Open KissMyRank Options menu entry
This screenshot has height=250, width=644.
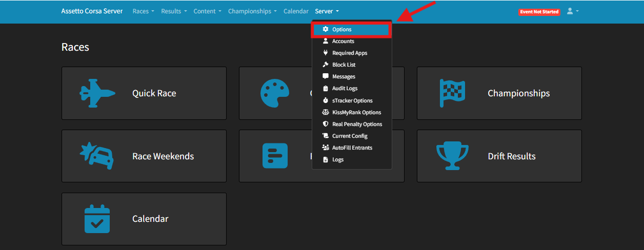tap(352, 112)
